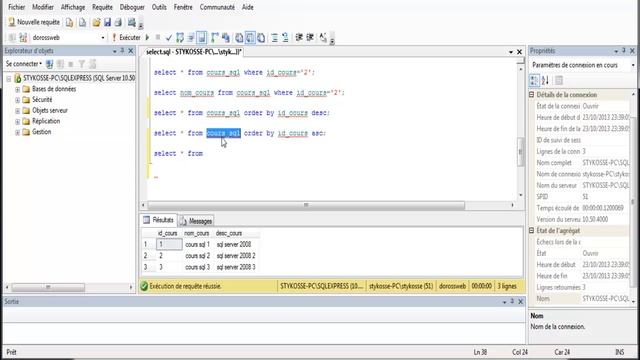
Task: Click the Increase Indent icon
Action: [x=310, y=38]
